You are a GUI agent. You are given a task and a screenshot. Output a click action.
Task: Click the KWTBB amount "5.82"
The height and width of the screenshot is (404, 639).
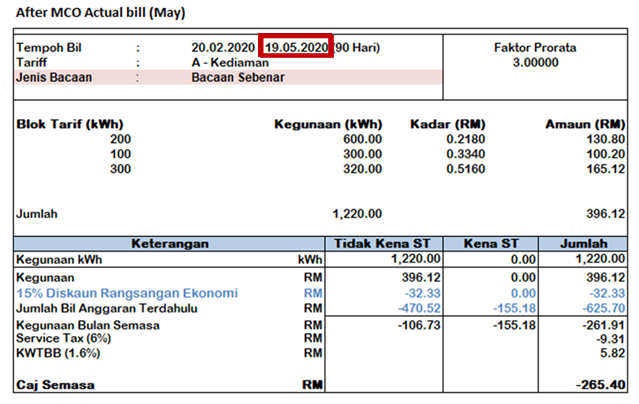pyautogui.click(x=613, y=353)
